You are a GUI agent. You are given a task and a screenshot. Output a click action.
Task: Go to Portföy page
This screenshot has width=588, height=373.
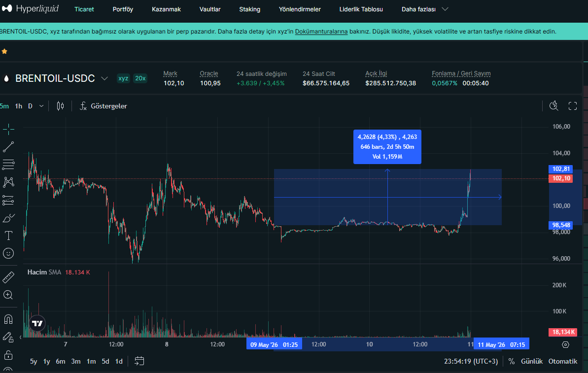click(x=123, y=9)
